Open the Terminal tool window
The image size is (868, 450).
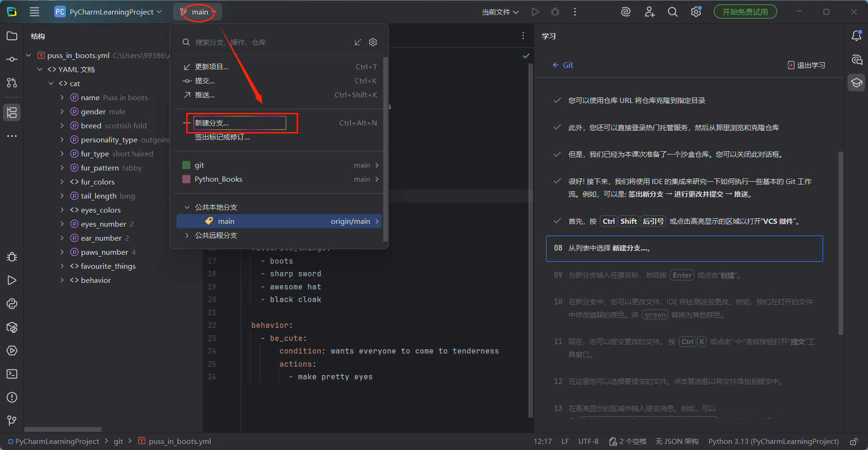[x=12, y=374]
